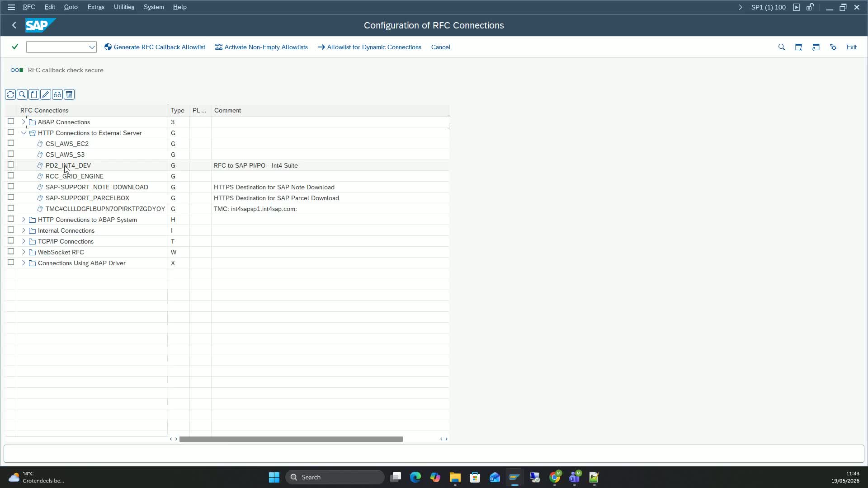868x488 pixels.
Task: Expand the Internal Connections folder
Action: pyautogui.click(x=24, y=230)
